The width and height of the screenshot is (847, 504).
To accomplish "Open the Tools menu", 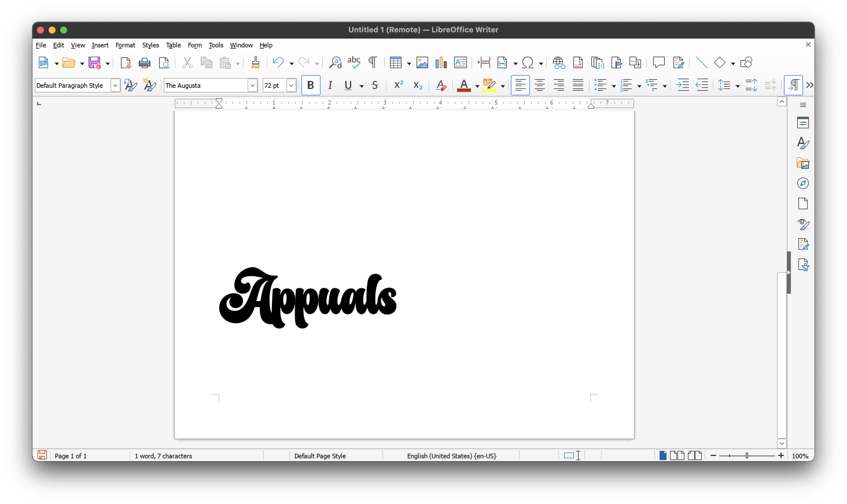I will tap(216, 45).
